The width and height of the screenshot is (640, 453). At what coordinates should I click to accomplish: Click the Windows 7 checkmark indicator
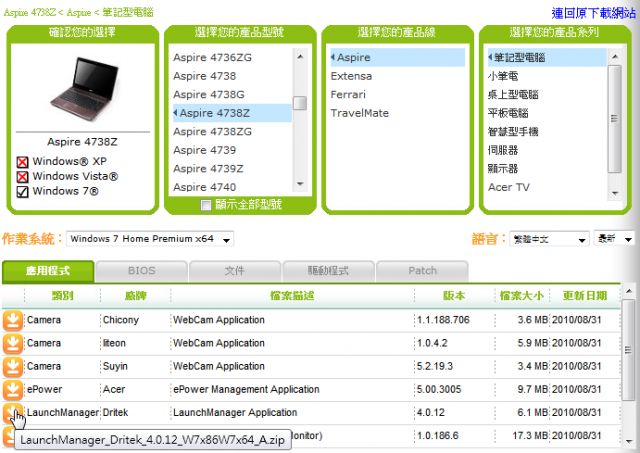(x=22, y=191)
